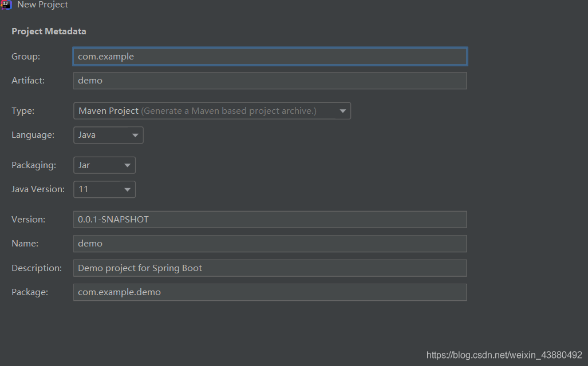
Task: Click the New Project title bar
Action: pyautogui.click(x=42, y=5)
